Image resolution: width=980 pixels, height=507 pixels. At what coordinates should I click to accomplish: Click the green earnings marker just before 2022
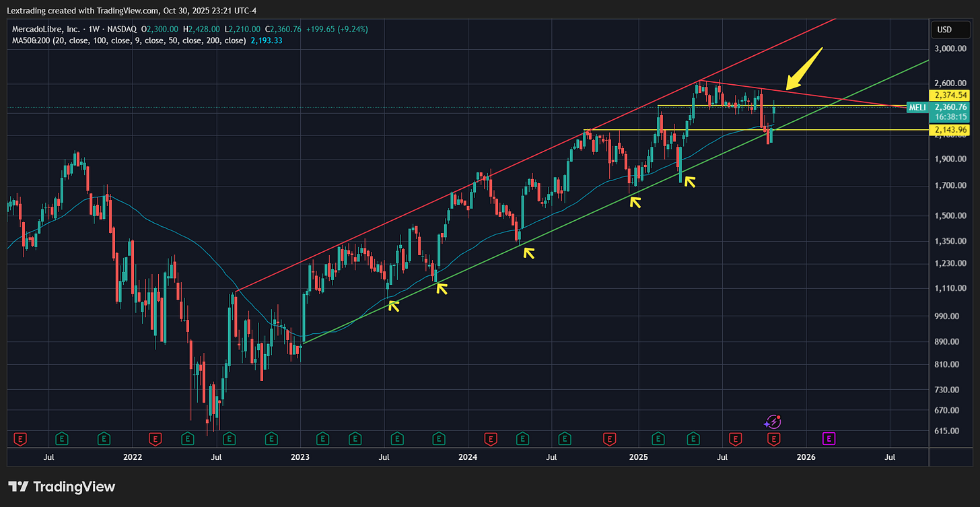pyautogui.click(x=104, y=439)
